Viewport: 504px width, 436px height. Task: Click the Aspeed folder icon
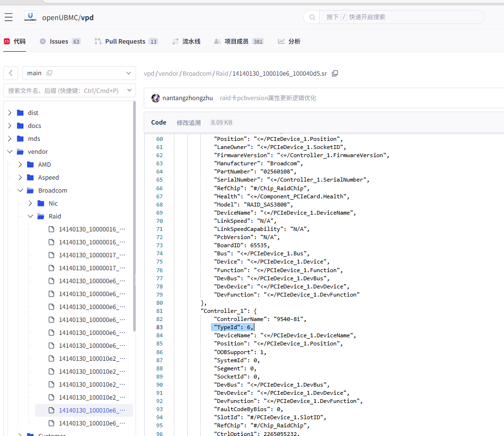click(x=31, y=177)
